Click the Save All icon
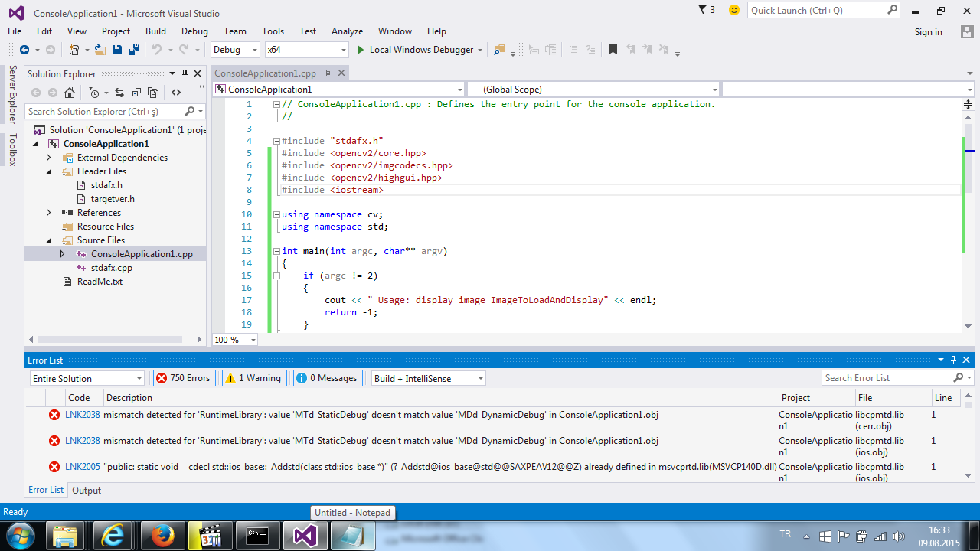 (134, 50)
